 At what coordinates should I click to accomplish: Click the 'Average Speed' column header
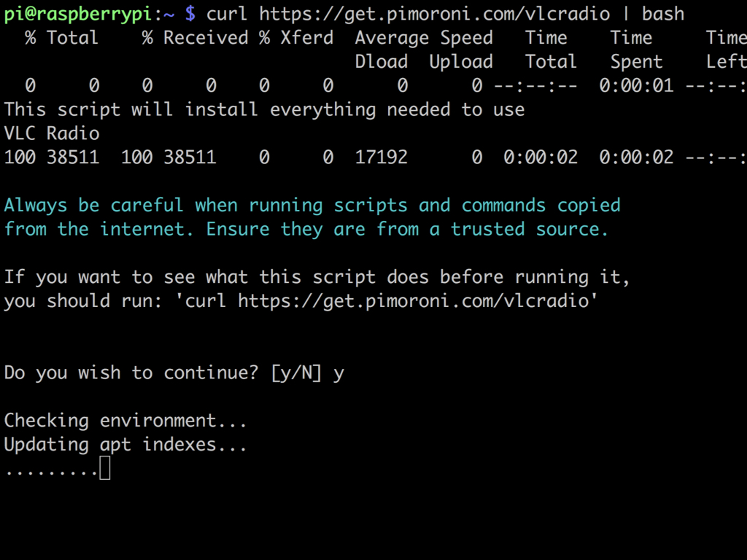[x=424, y=38]
